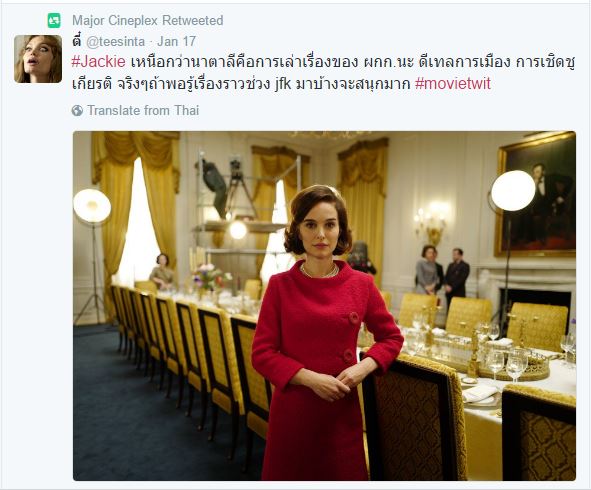Click the seated woman at the table's far end

click(x=162, y=273)
